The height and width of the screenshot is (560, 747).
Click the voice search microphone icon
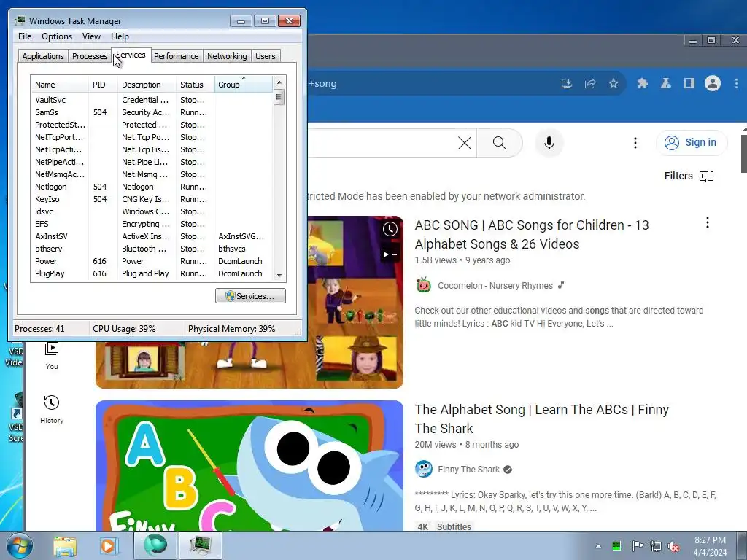click(549, 143)
